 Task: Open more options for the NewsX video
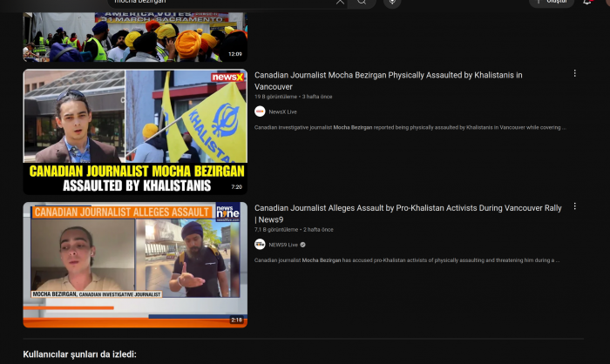574,73
